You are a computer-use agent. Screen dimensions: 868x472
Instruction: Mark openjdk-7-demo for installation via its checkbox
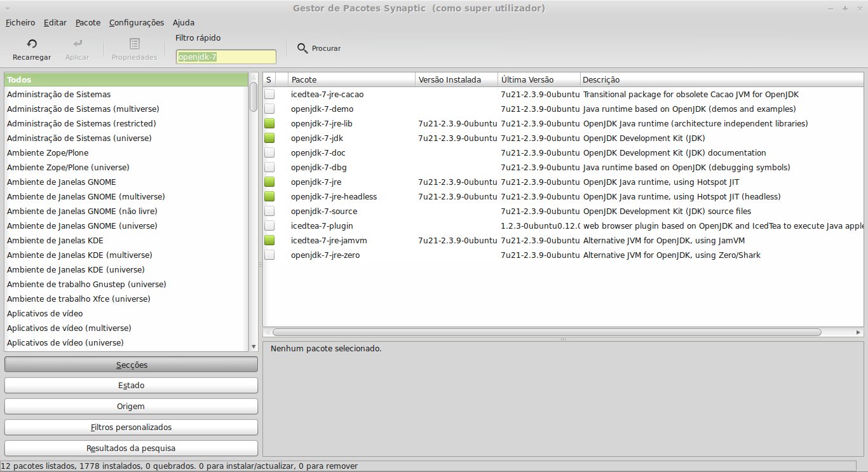click(x=269, y=109)
